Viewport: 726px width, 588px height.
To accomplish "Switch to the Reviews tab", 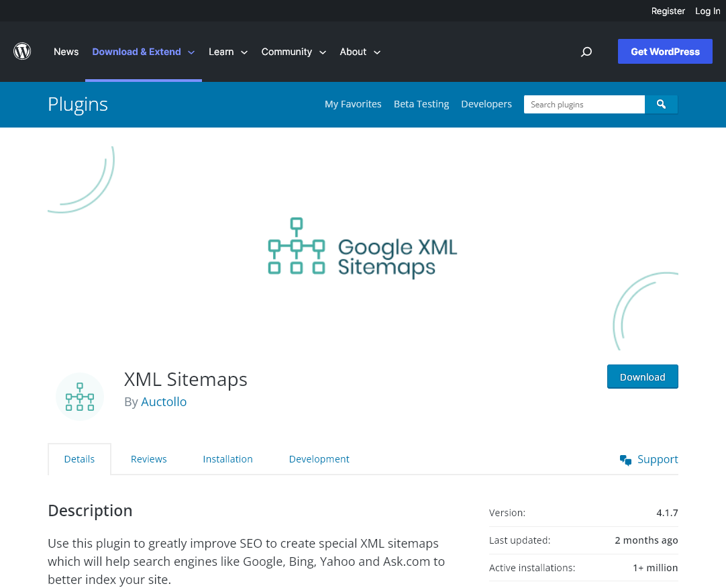I will 148,459.
